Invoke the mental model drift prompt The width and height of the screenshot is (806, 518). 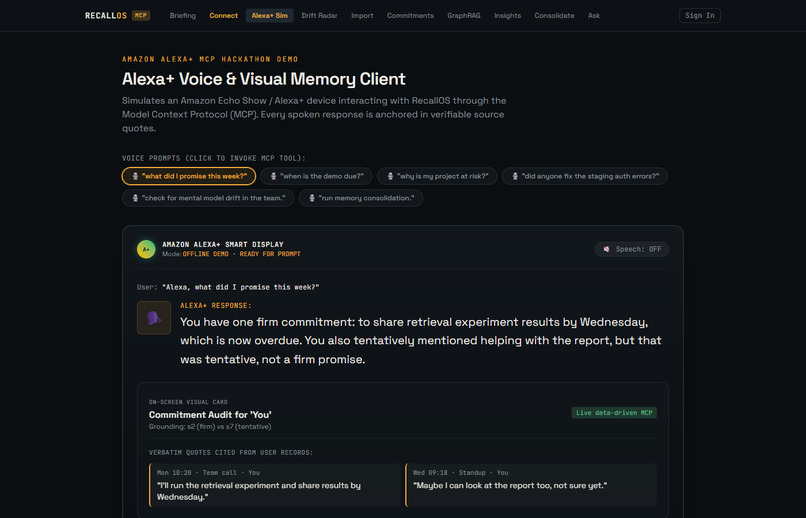tap(208, 198)
